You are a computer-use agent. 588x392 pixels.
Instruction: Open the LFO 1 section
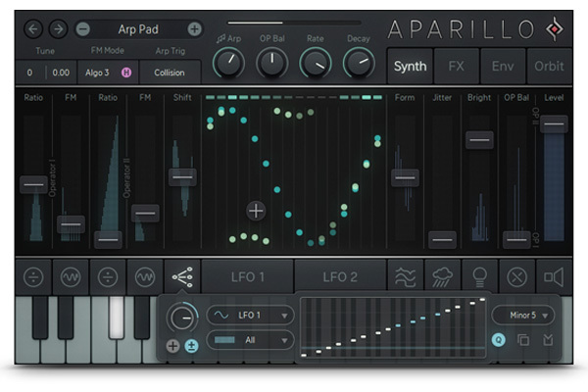[248, 277]
